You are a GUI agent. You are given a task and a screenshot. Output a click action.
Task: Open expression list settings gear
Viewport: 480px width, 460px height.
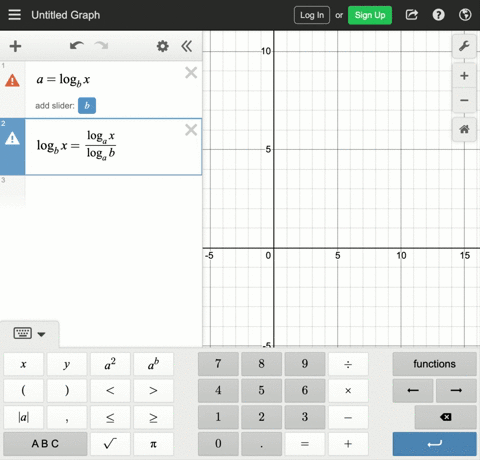(x=163, y=46)
